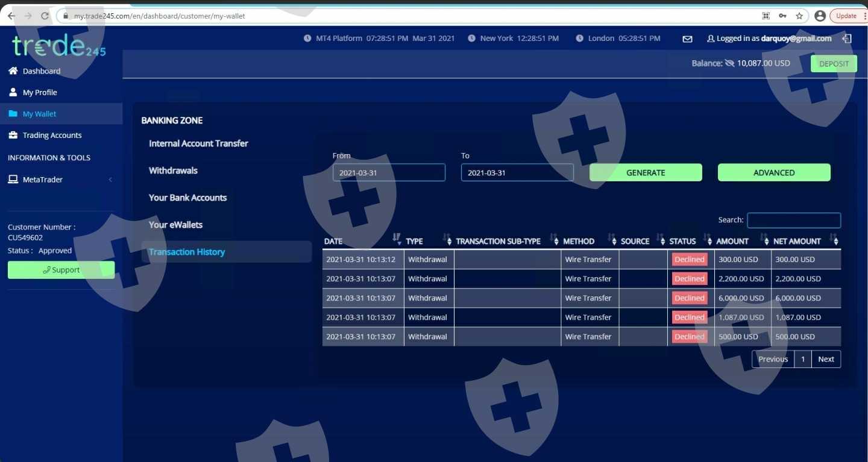Click the password key icon in address bar
The height and width of the screenshot is (462, 868).
(x=782, y=16)
